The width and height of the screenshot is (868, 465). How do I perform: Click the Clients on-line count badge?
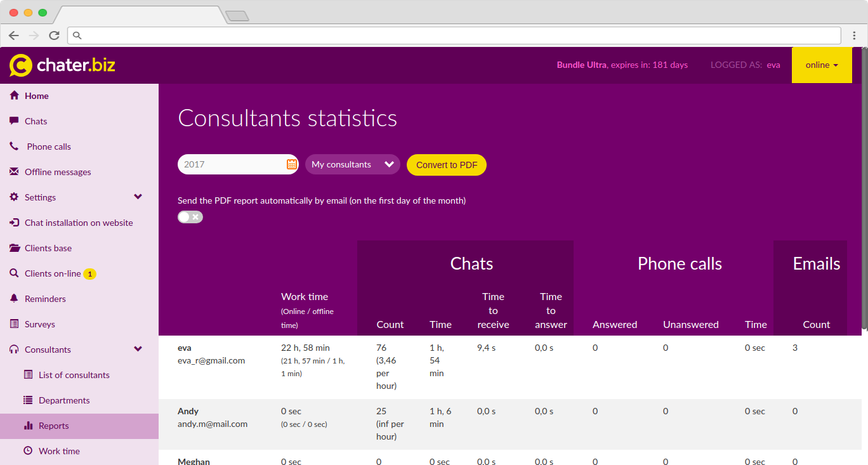pyautogui.click(x=90, y=274)
